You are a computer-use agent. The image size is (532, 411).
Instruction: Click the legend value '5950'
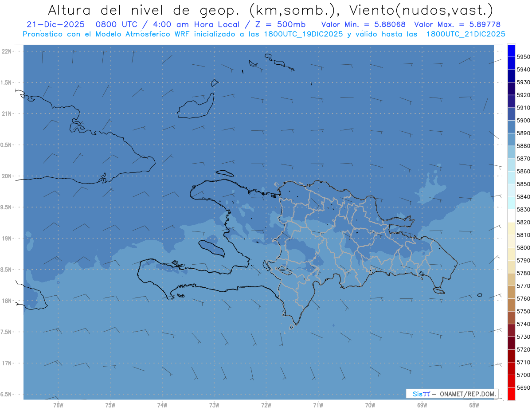pyautogui.click(x=523, y=57)
